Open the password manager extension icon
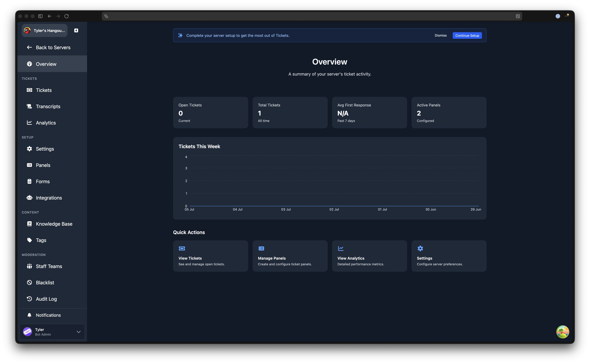The image size is (590, 364). tap(558, 16)
